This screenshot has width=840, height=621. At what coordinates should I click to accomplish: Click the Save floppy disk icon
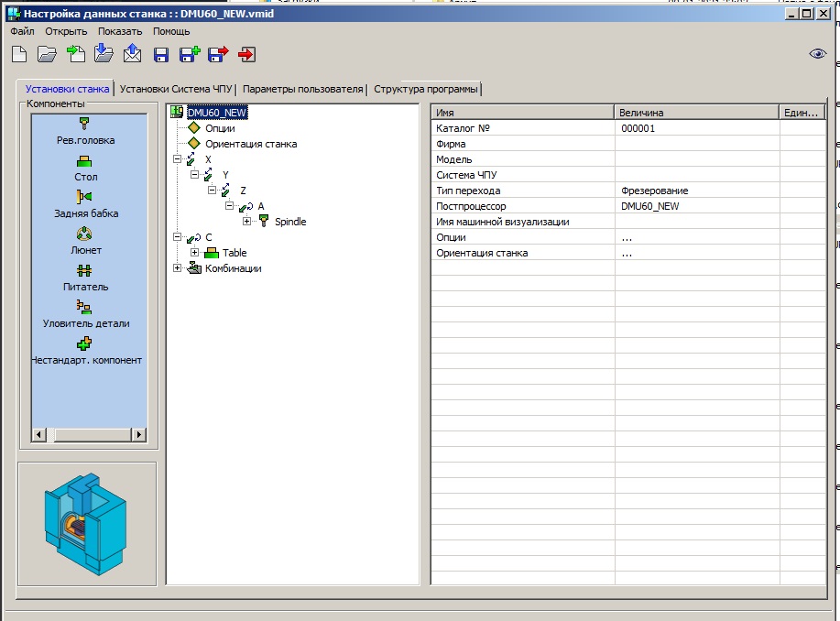click(160, 55)
